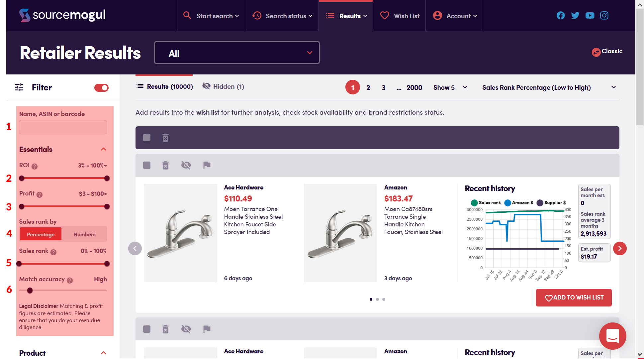Open the Search status dropdown
Viewport: 644px width, 359px height.
click(x=282, y=16)
